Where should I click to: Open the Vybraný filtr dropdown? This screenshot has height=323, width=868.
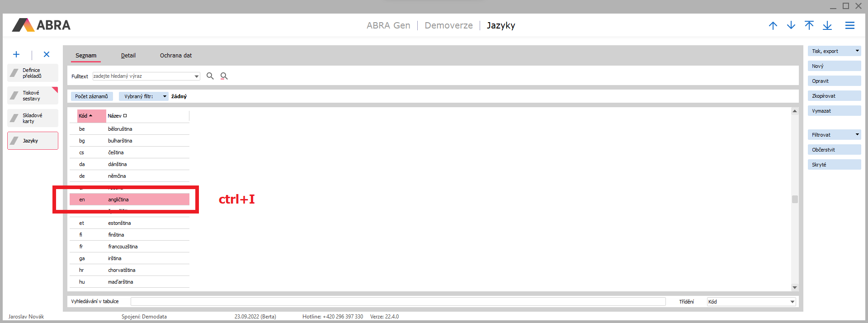[x=165, y=96]
